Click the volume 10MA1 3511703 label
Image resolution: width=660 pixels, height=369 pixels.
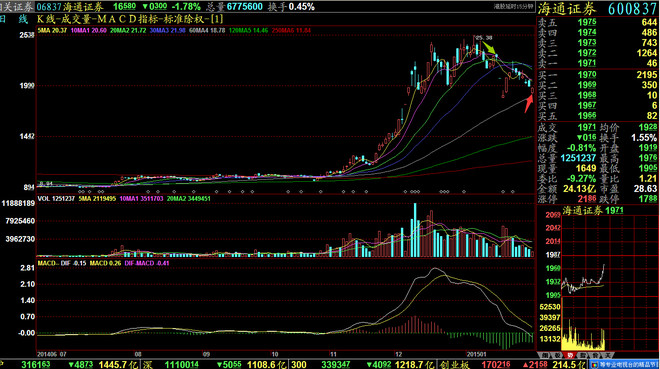click(x=141, y=199)
